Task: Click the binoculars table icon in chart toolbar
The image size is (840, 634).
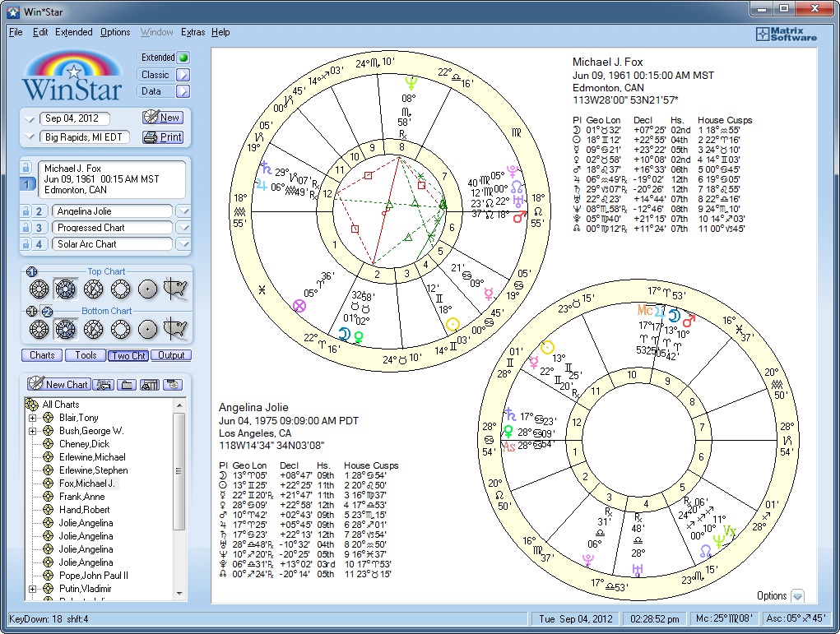Action: click(150, 385)
